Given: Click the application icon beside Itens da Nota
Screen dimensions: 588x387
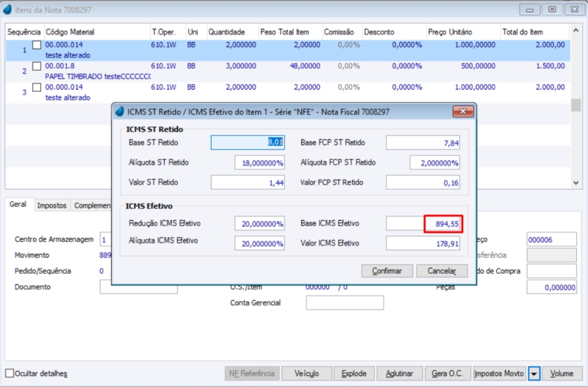Looking at the screenshot, I should tap(7, 10).
